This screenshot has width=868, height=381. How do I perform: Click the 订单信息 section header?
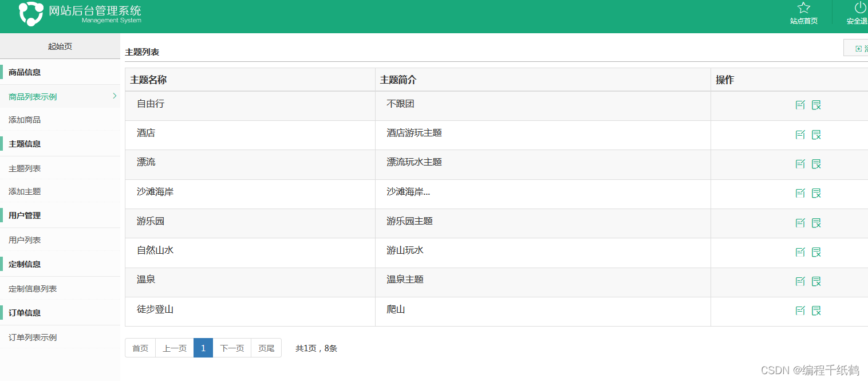tap(60, 313)
